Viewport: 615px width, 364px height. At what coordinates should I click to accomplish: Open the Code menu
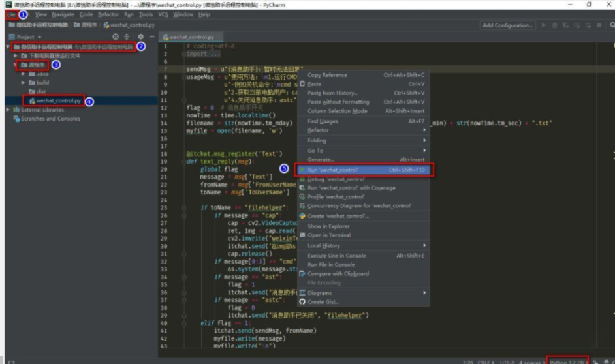86,14
